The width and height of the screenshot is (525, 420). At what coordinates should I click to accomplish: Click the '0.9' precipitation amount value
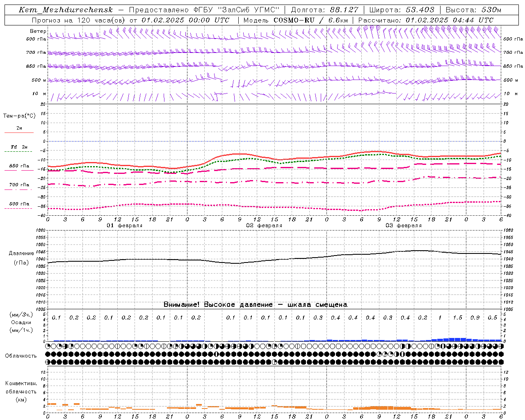click(x=475, y=317)
